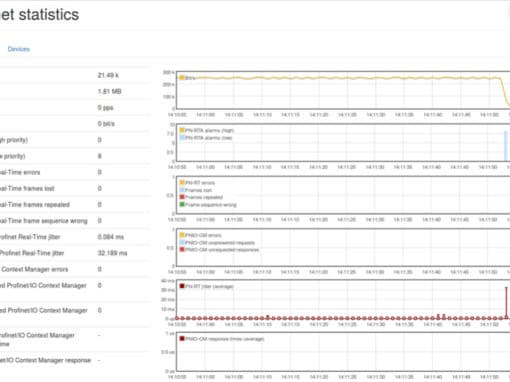Click the 21.49 k value

[108, 75]
